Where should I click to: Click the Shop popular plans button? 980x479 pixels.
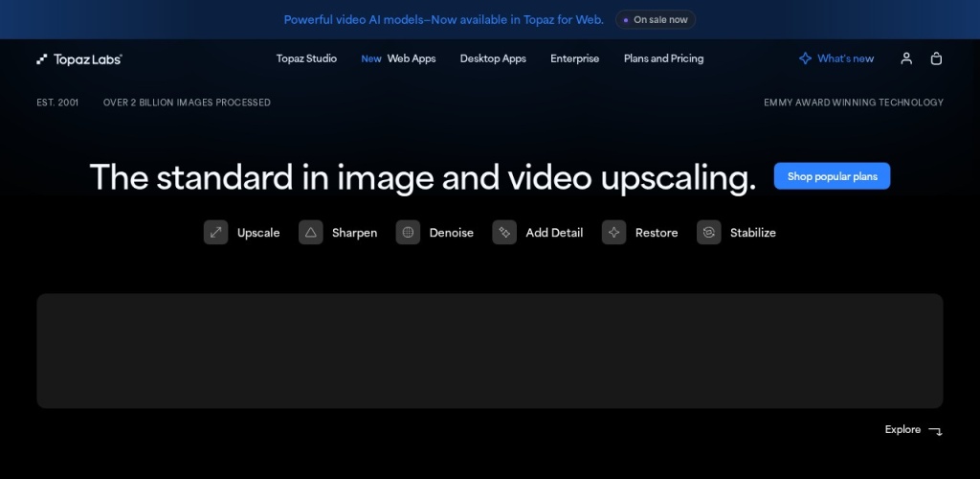832,176
